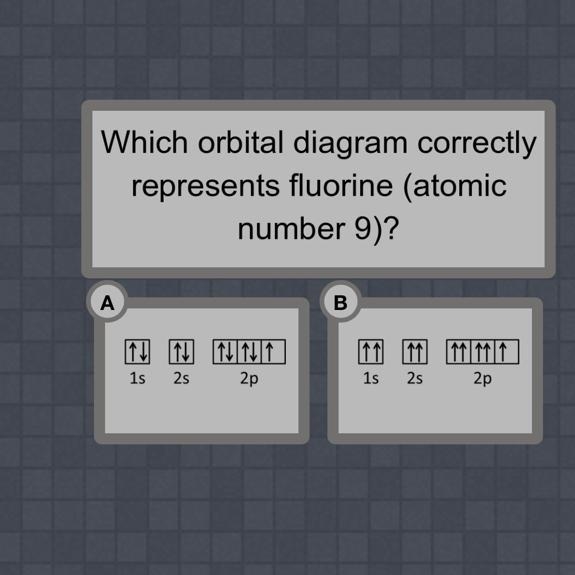The image size is (575, 575).
Task: Click the 2p label under option B
Action: pos(483,379)
